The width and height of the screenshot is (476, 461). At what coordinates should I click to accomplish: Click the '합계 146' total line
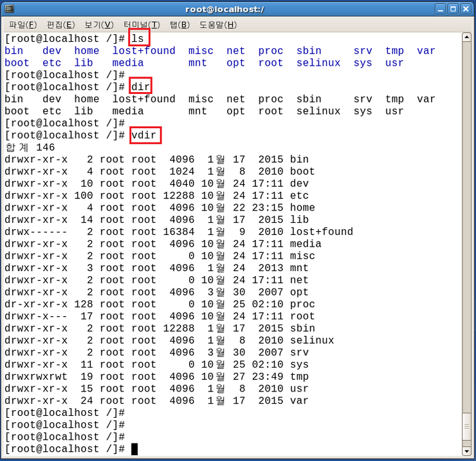click(x=30, y=147)
